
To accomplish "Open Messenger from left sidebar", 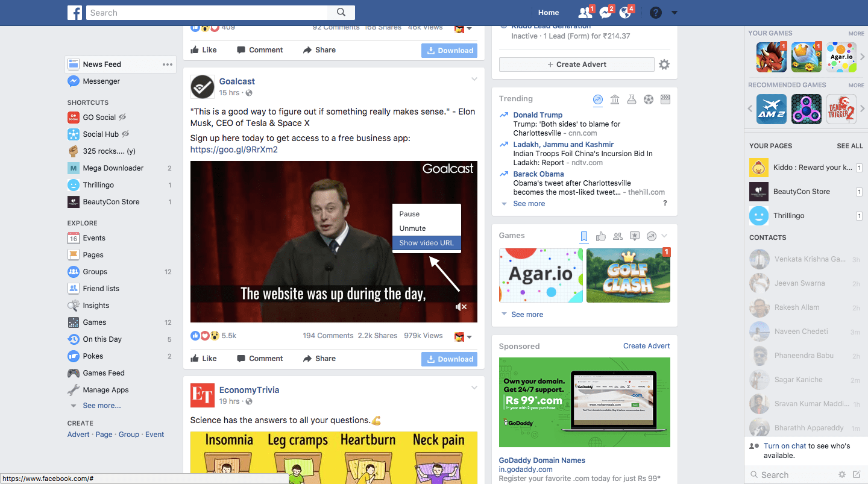I will click(101, 81).
